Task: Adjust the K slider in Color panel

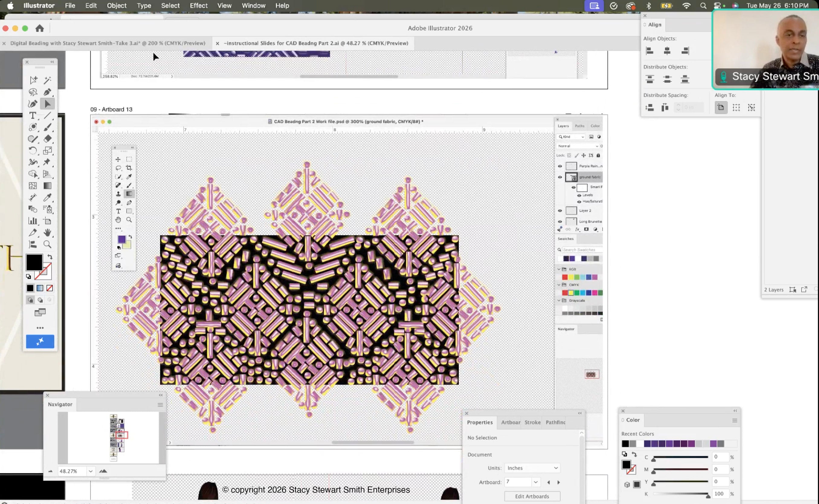Action: pyautogui.click(x=681, y=494)
